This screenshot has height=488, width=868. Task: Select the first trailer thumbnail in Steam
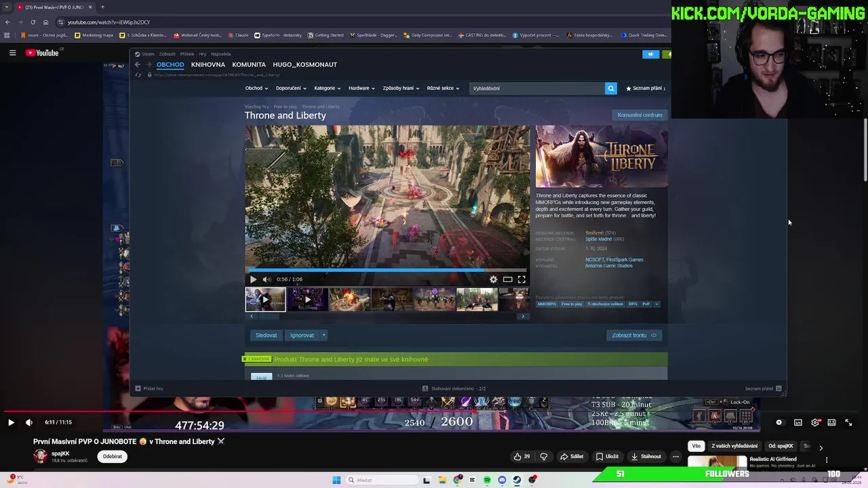265,299
